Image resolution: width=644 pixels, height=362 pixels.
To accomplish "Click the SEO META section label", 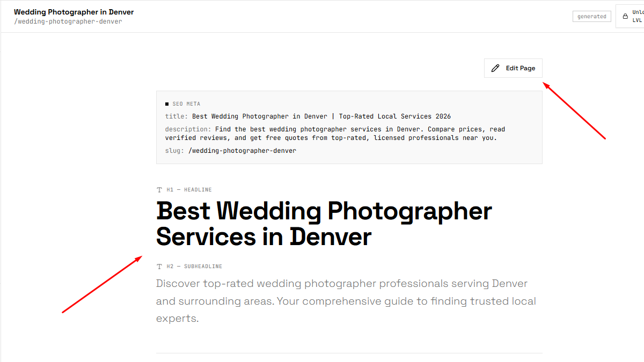I will point(186,104).
